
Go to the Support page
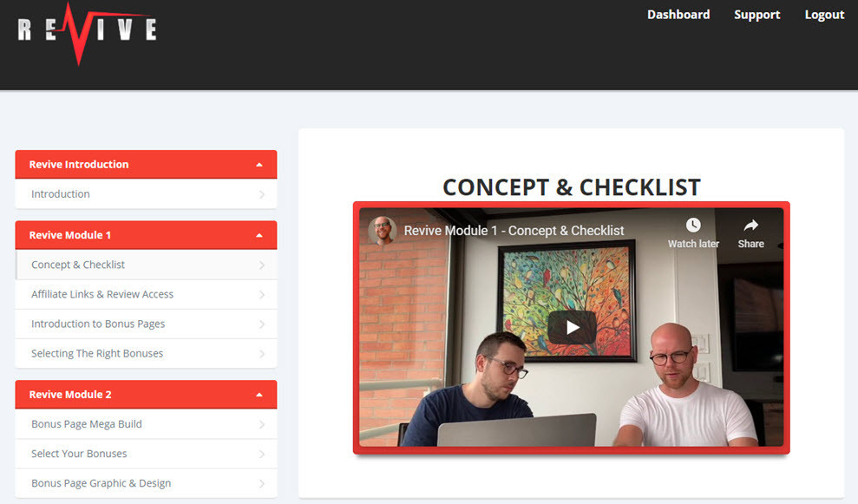756,15
